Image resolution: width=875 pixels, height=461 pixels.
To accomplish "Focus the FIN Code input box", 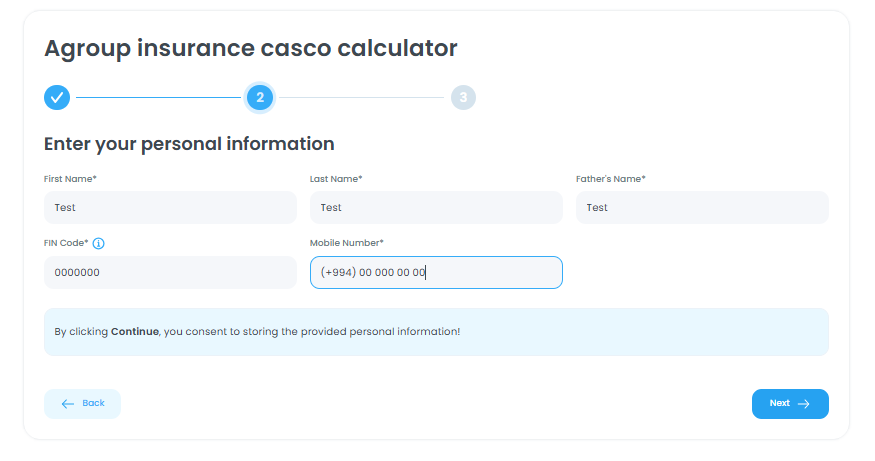I will [170, 272].
